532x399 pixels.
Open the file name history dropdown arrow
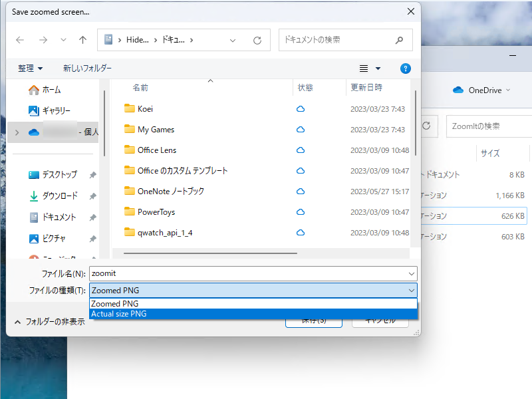[412, 274]
